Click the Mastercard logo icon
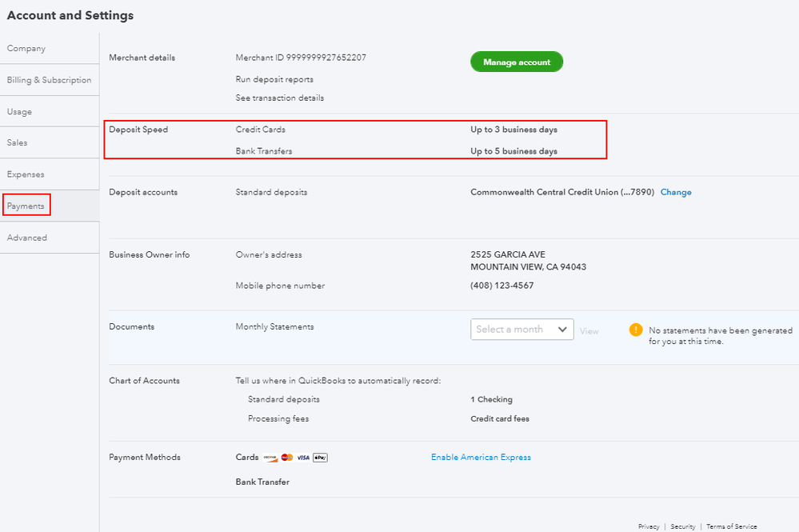This screenshot has width=799, height=532. point(287,458)
